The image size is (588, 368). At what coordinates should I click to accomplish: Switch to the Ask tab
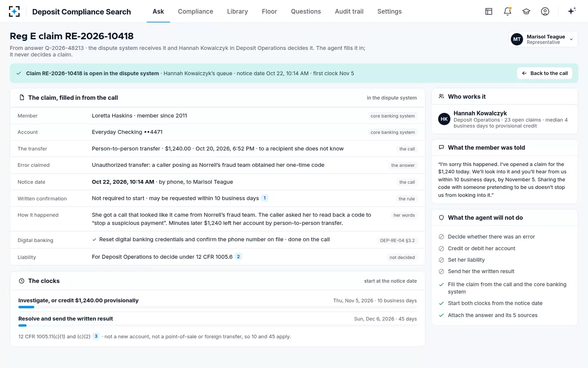[x=158, y=11]
